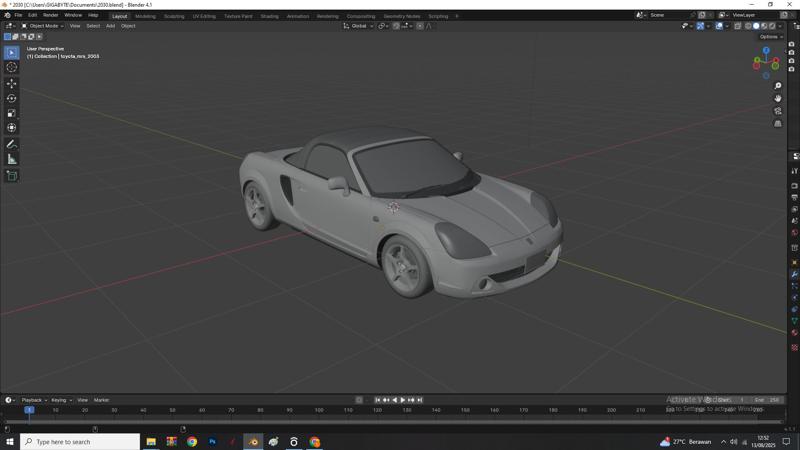Switch between perspective and orthographic view
The width and height of the screenshot is (800, 450).
click(x=778, y=124)
